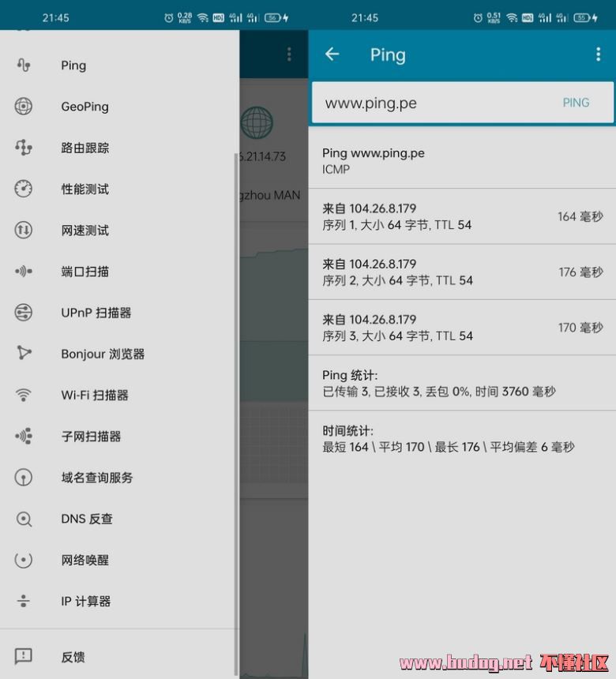Open Bonjour 浏览器 from the drawer
The width and height of the screenshot is (616, 679).
103,354
